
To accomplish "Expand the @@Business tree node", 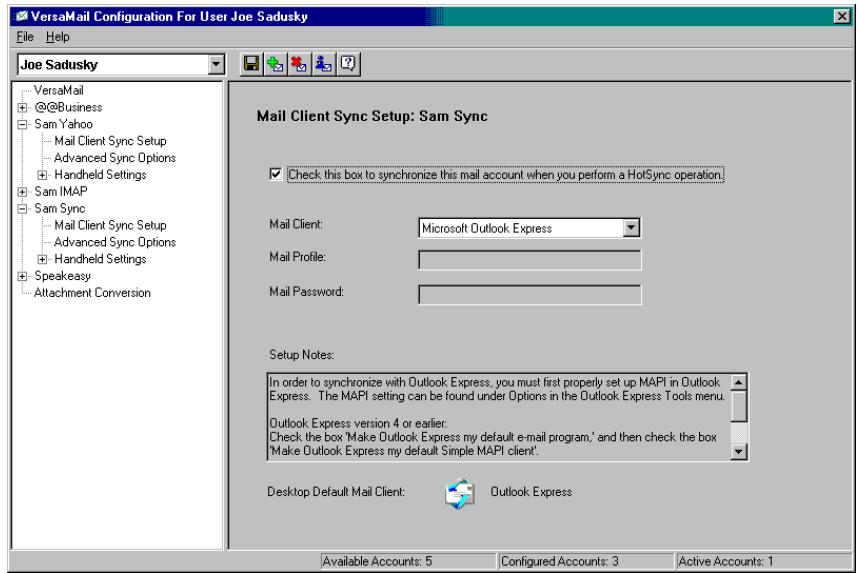I will pyautogui.click(x=22, y=107).
